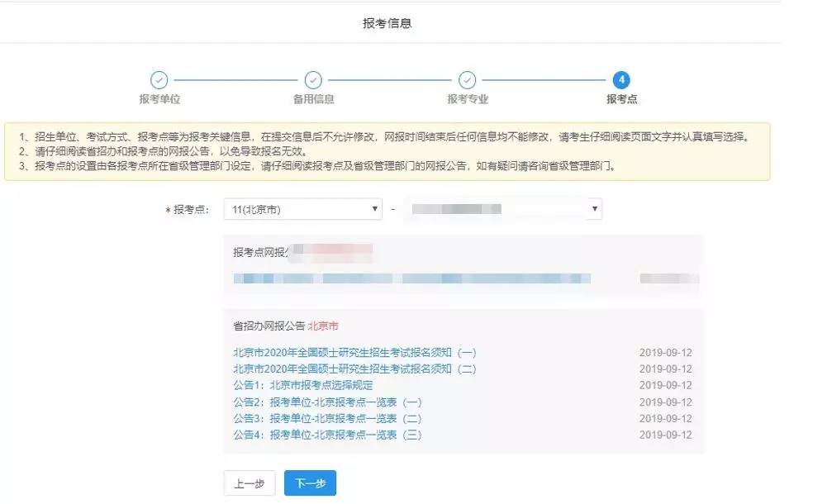The width and height of the screenshot is (827, 504).
Task: Open 北京市2020年全国硕士研究生招生考试报名须知（一）link
Action: (x=354, y=353)
